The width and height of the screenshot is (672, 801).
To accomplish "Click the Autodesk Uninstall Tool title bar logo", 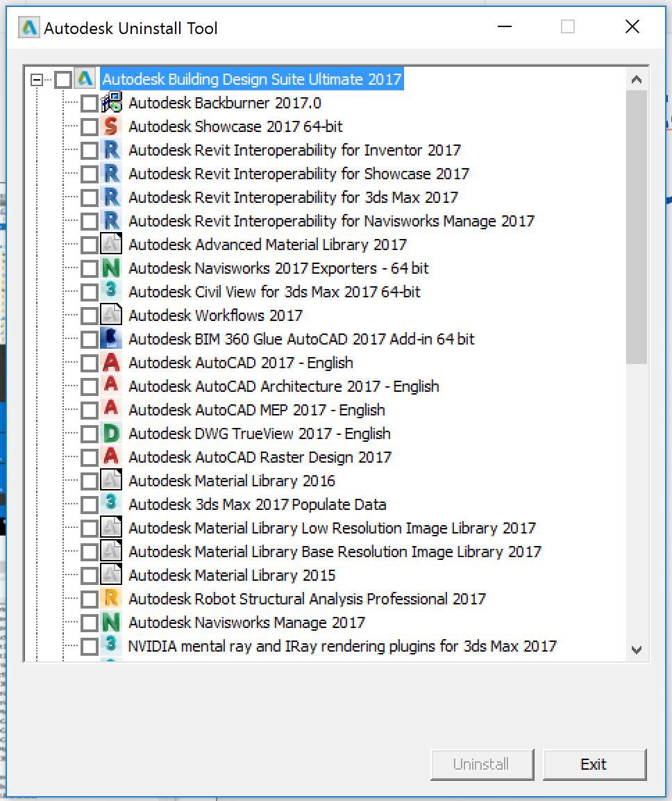I will coord(27,28).
